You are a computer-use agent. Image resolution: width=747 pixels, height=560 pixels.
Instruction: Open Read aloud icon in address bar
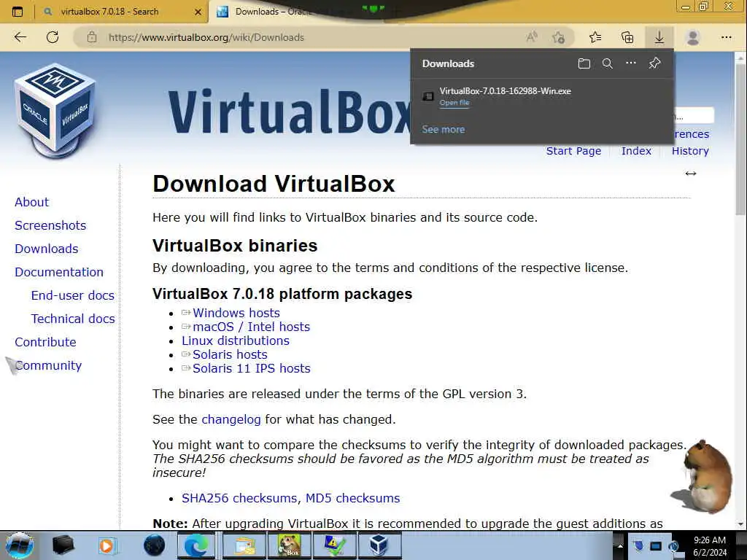[x=532, y=37]
